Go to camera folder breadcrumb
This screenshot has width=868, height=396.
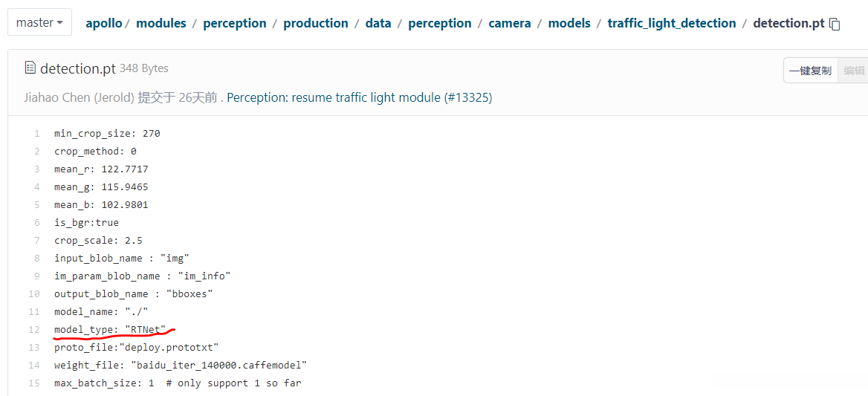[x=510, y=23]
